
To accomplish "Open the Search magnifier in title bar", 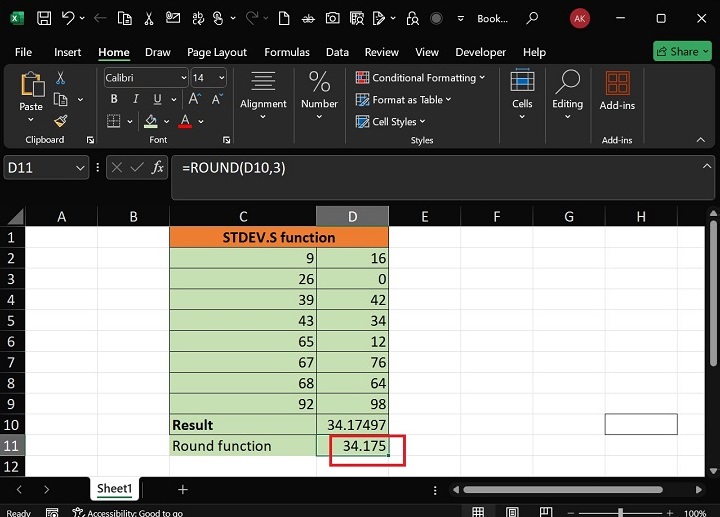I will (x=532, y=18).
